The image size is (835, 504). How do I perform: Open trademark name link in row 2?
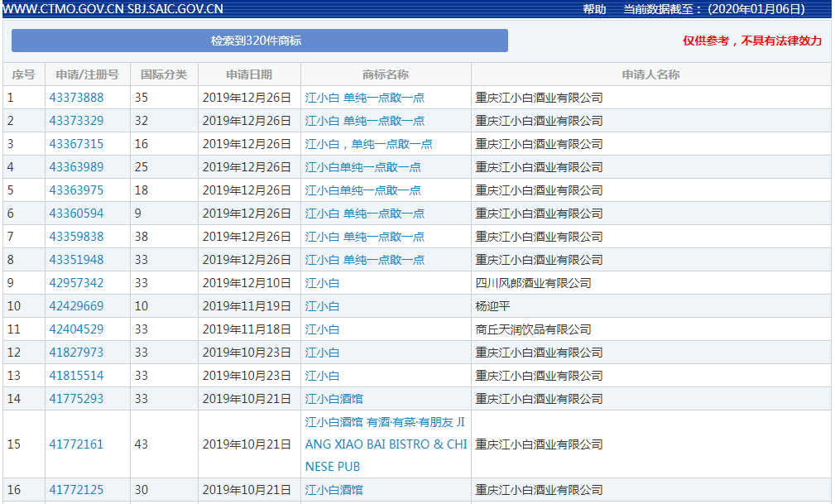tap(365, 121)
